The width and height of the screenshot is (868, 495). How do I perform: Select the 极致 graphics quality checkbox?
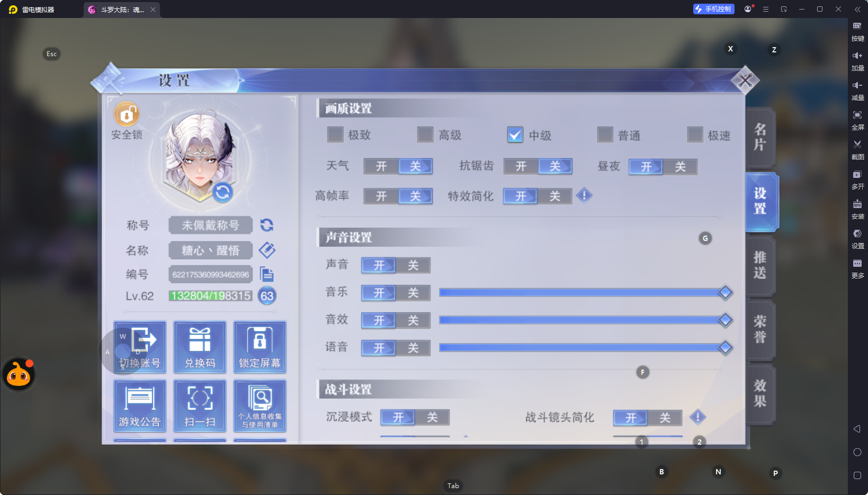(x=335, y=135)
